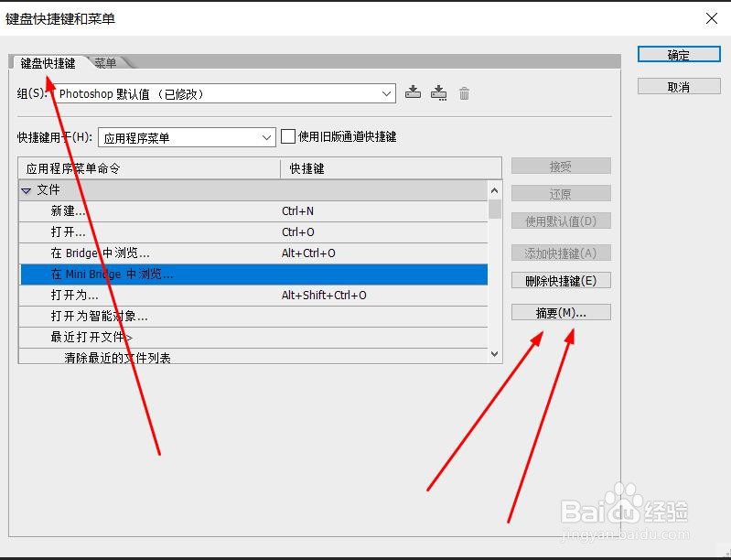Image resolution: width=731 pixels, height=560 pixels.
Task: Open the 快捷键用于 应用程序菜单 dropdown
Action: tap(187, 137)
